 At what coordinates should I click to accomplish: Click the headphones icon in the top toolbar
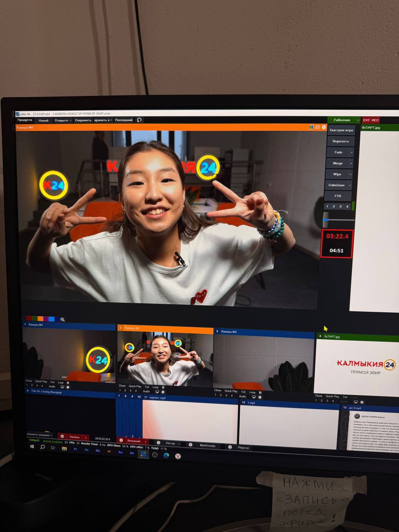point(139,120)
